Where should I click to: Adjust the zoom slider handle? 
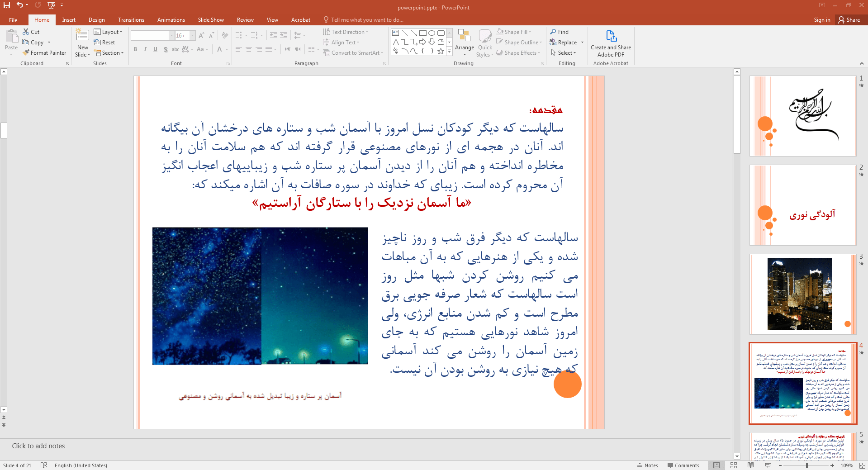pyautogui.click(x=807, y=465)
